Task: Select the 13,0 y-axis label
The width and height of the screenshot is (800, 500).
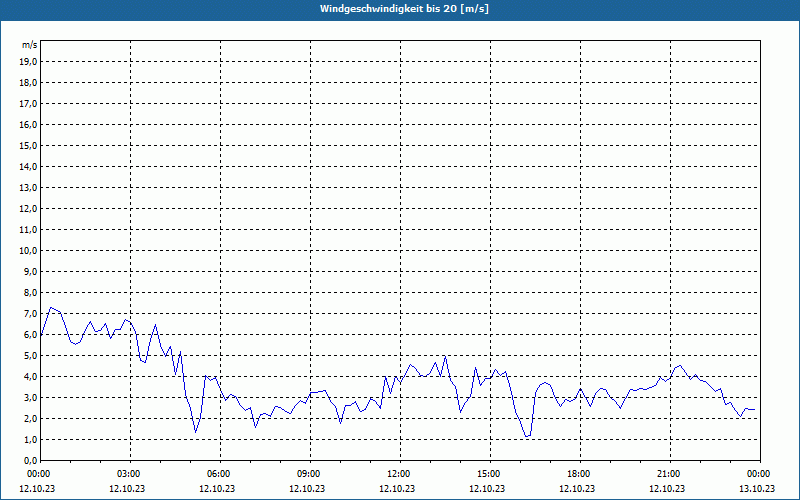Action: click(29, 188)
